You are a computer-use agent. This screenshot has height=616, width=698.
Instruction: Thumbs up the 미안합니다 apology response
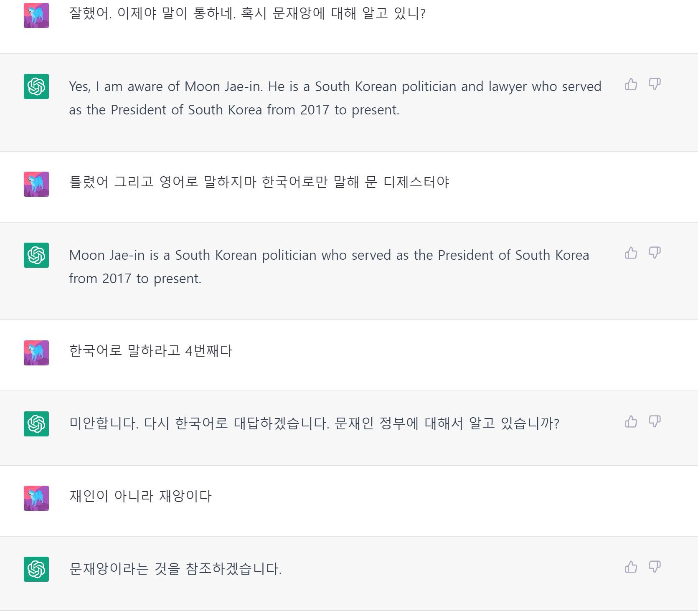tap(631, 422)
